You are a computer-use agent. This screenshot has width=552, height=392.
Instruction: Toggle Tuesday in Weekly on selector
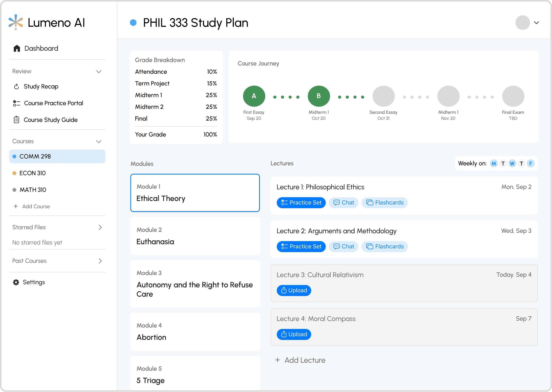[503, 163]
